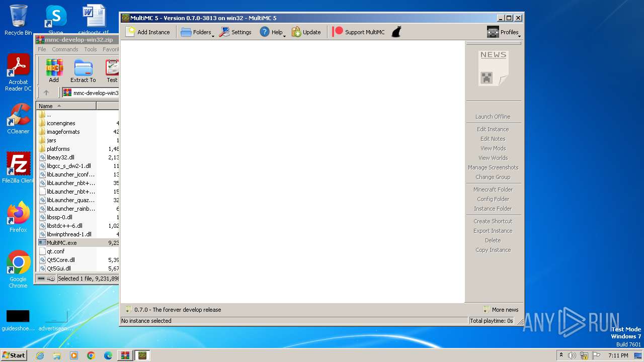The image size is (644, 362).
Task: Open Windows Explorer from taskbar
Action: 57,355
